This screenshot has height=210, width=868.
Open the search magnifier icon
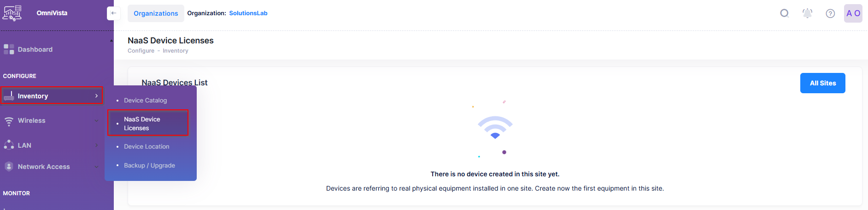click(x=784, y=13)
